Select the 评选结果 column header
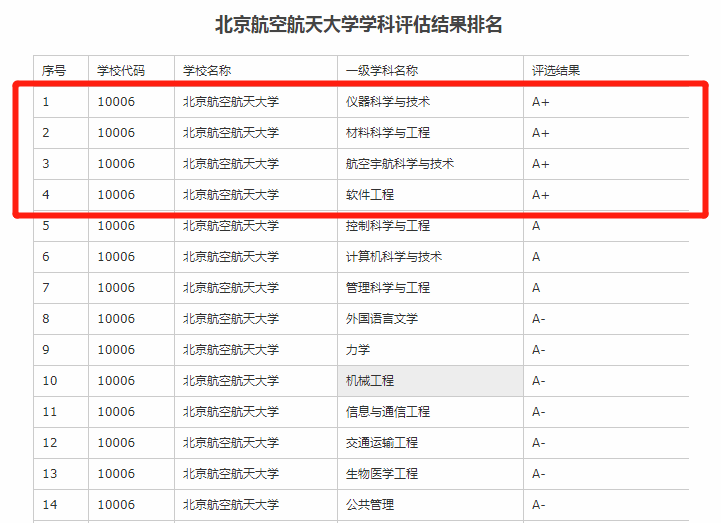This screenshot has height=523, width=721. (555, 71)
